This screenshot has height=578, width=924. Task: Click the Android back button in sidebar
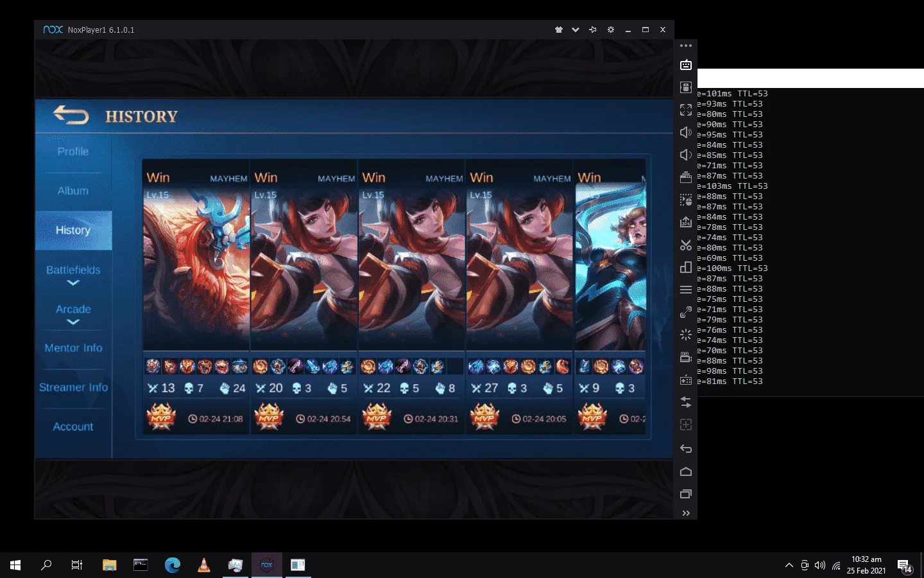[686, 448]
